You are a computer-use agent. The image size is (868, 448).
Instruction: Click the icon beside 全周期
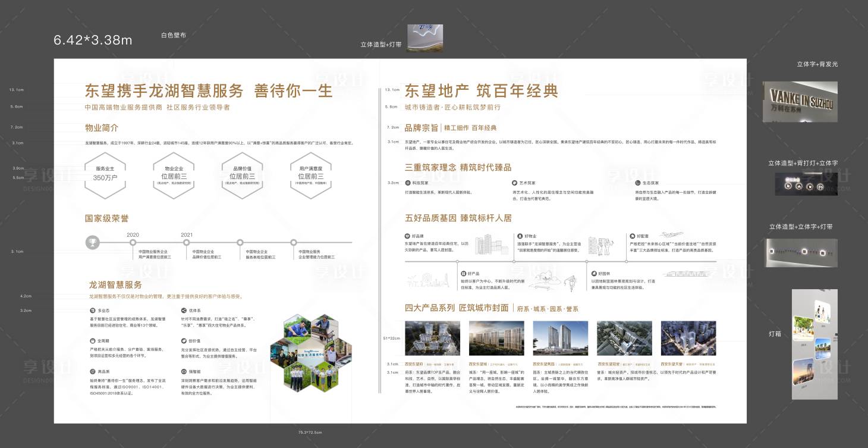[92, 341]
